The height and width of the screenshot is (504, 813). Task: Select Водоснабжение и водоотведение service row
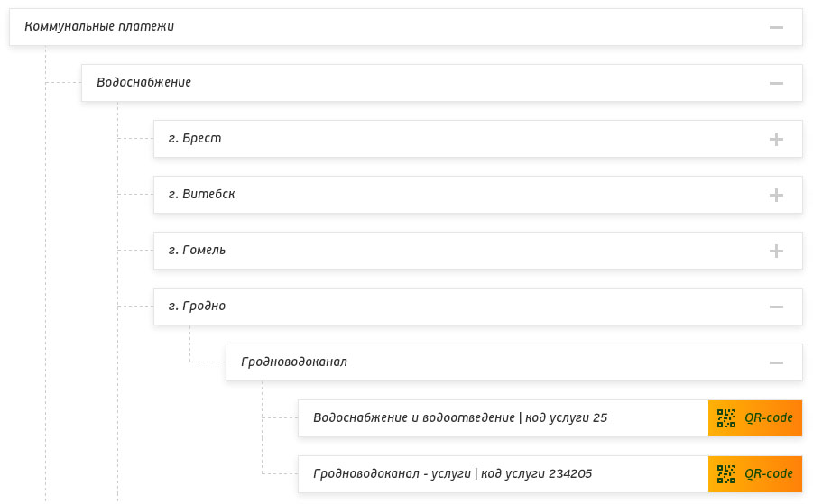pos(460,418)
